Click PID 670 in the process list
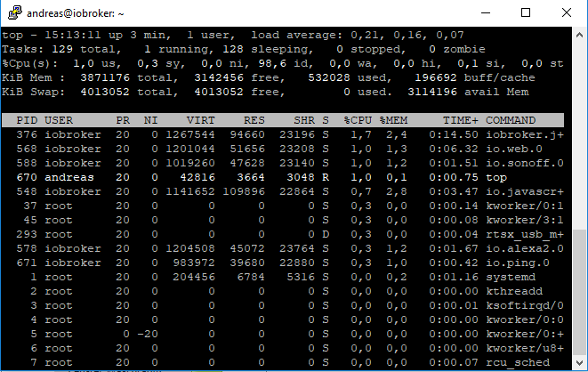The height and width of the screenshot is (372, 588). tap(27, 177)
